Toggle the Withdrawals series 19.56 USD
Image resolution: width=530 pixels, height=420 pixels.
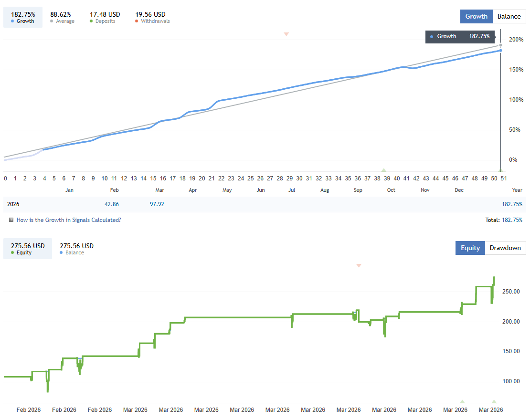[x=152, y=17]
